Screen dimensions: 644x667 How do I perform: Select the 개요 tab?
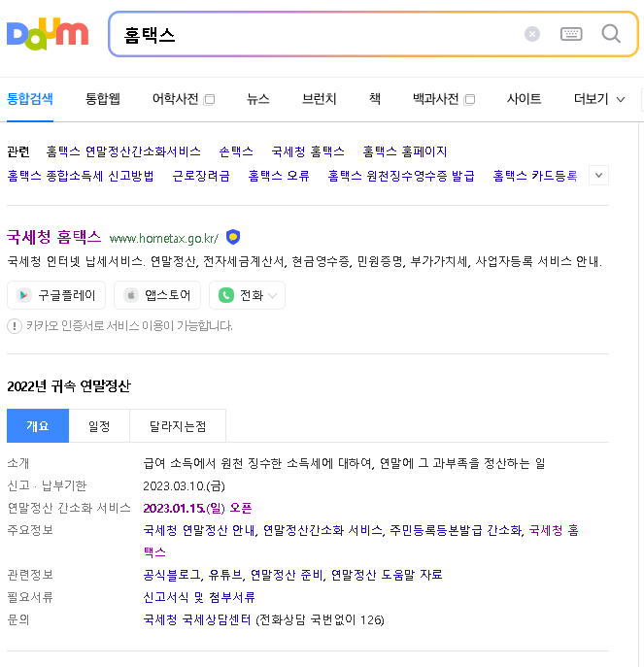pos(38,426)
